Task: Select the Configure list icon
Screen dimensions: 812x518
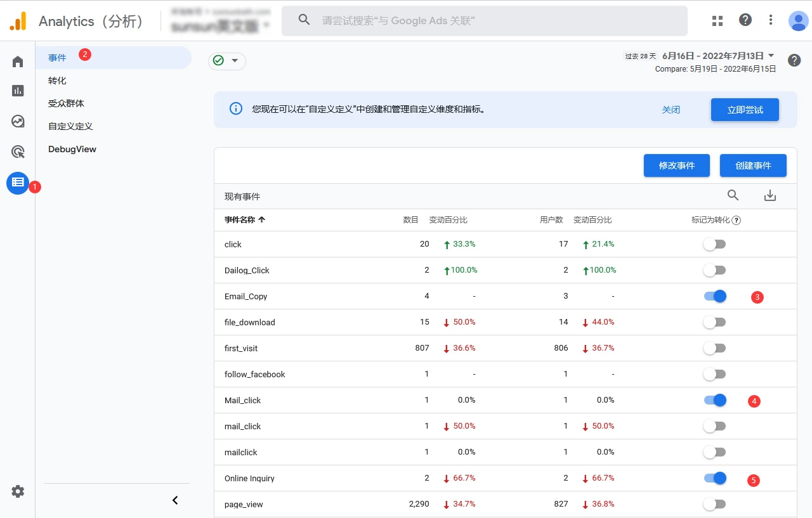Action: pos(18,183)
